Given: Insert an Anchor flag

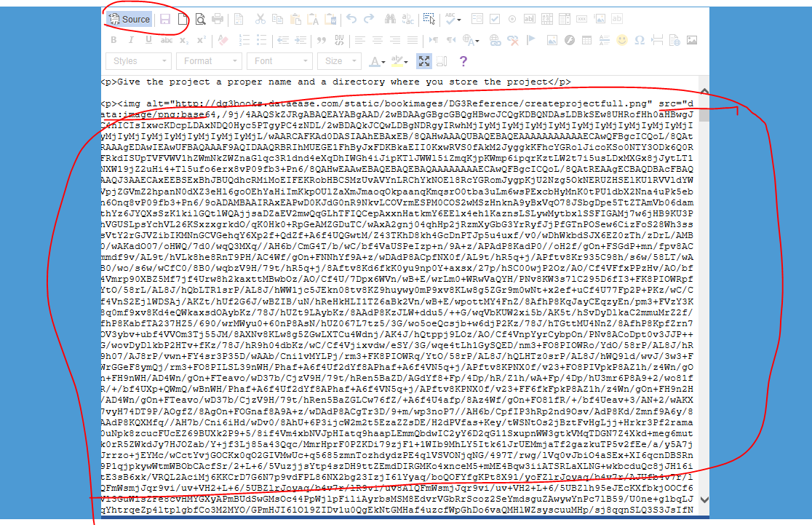Looking at the screenshot, I should pyautogui.click(x=530, y=40).
